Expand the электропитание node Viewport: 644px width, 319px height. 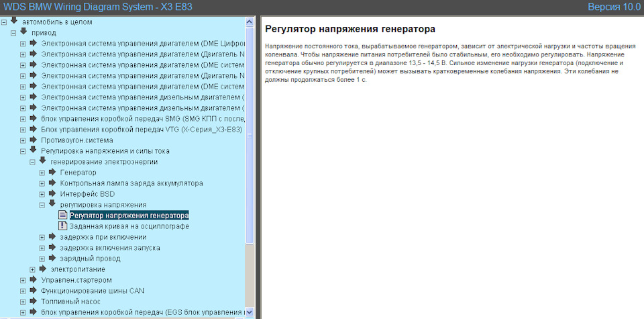32,270
